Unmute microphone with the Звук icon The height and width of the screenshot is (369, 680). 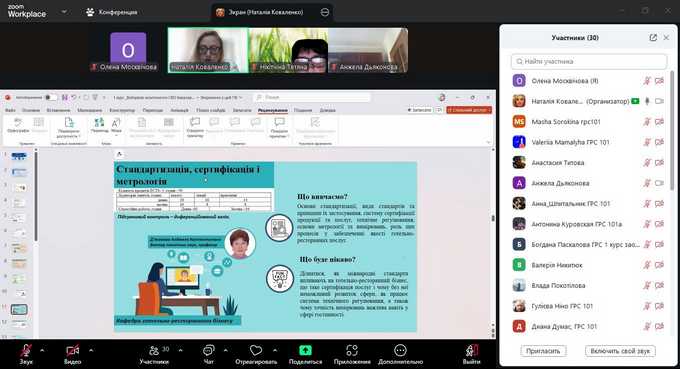tap(26, 350)
